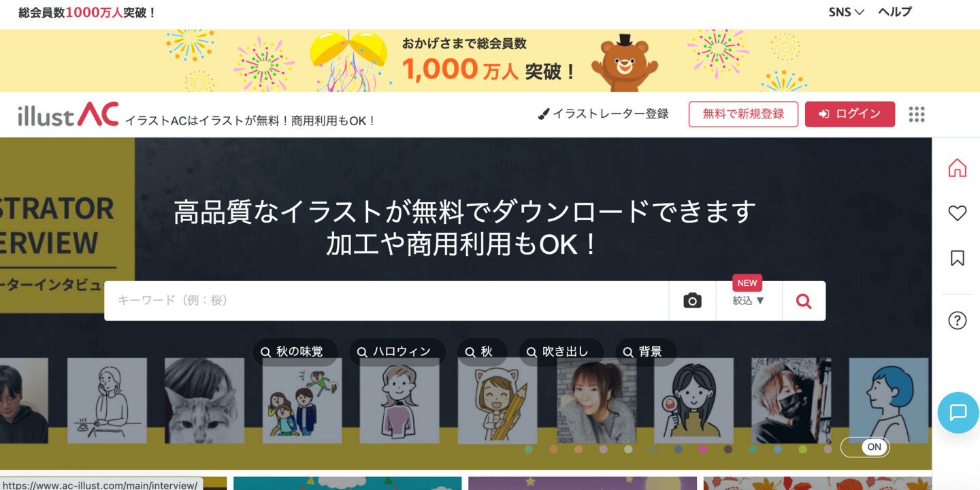Open the home icon in sidebar
Image resolution: width=980 pixels, height=490 pixels.
click(957, 168)
